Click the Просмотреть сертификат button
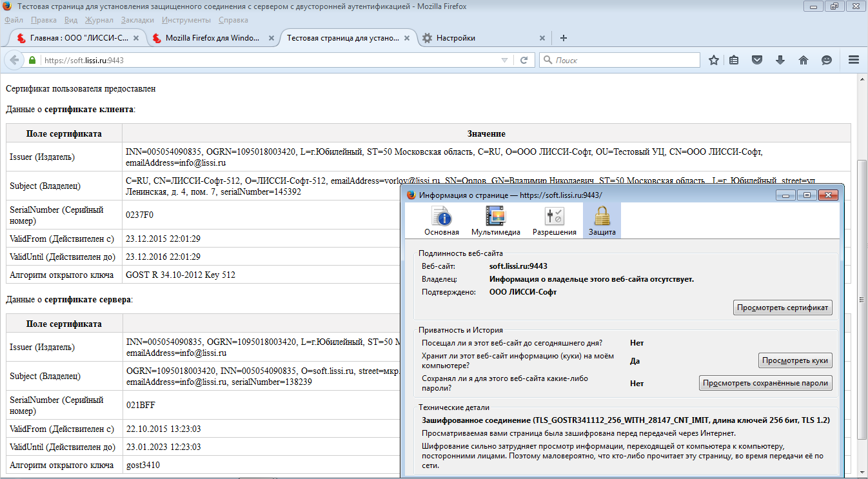This screenshot has width=868, height=479. (x=782, y=308)
